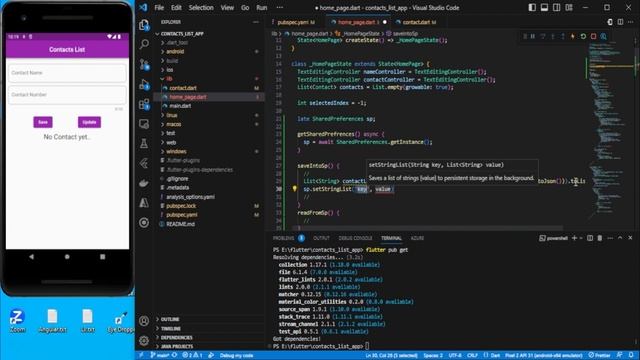Open the Edit menu
The width and height of the screenshot is (640, 360).
point(176,7)
